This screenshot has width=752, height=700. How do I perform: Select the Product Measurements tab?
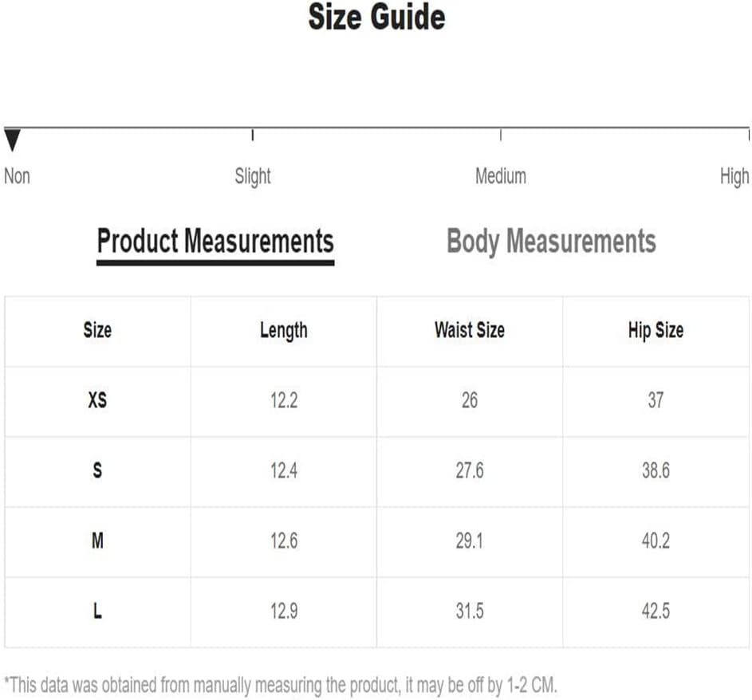tap(215, 243)
